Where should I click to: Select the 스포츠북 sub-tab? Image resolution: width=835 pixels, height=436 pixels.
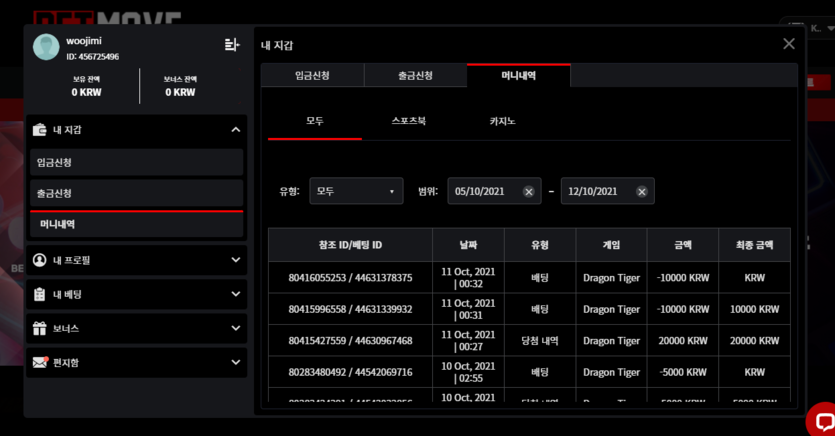point(408,121)
